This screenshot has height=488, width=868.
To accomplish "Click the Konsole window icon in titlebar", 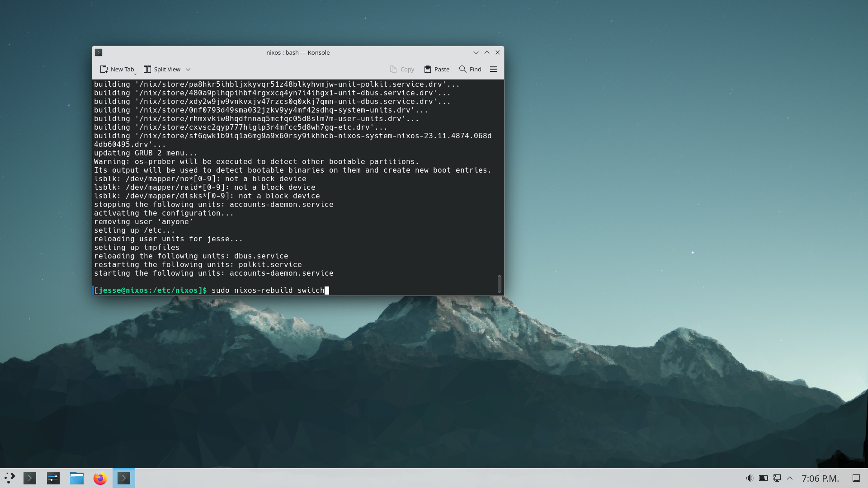I will pyautogui.click(x=99, y=52).
